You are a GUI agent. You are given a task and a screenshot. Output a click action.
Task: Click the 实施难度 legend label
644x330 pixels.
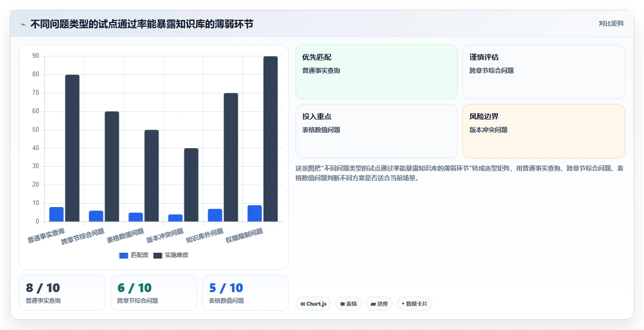point(177,255)
